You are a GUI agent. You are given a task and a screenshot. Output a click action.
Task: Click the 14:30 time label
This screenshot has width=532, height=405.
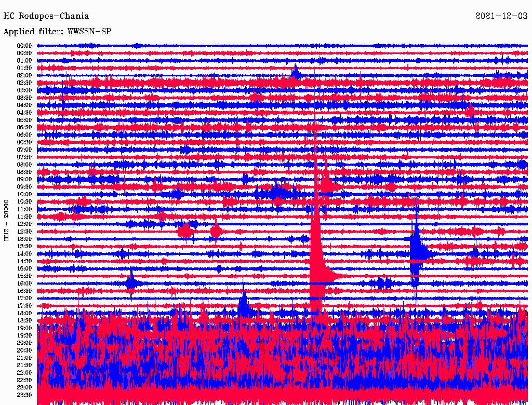tap(24, 261)
